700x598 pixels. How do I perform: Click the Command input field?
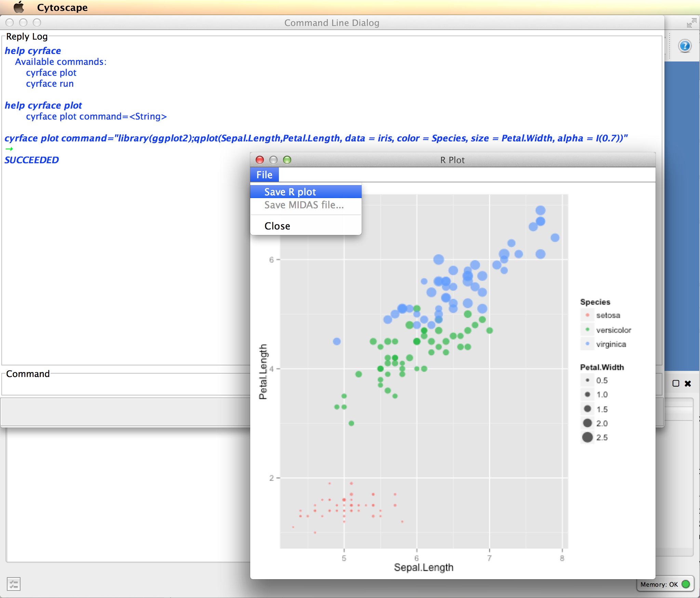click(x=126, y=387)
